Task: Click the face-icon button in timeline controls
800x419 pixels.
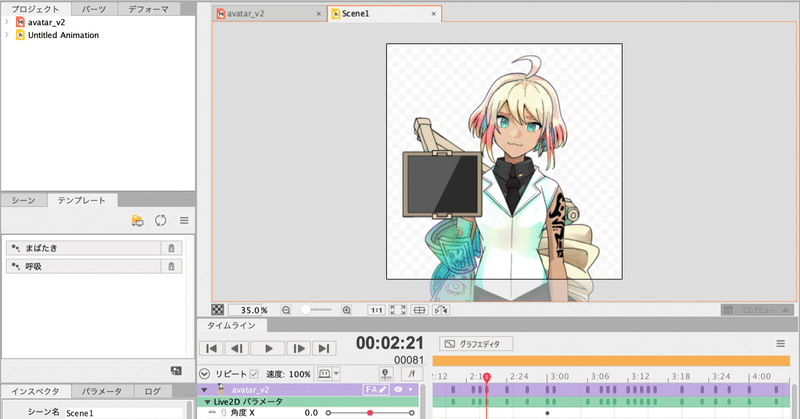Action: pyautogui.click(x=324, y=374)
